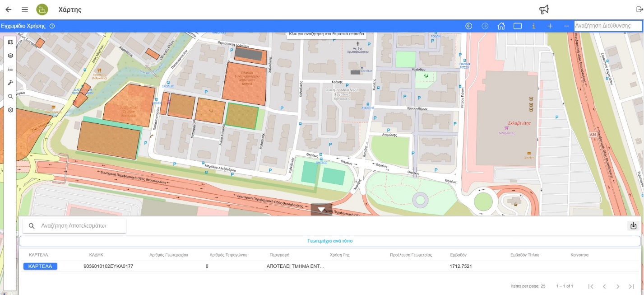Open the sidebar settings gear
This screenshot has width=644, height=295.
[10, 110]
